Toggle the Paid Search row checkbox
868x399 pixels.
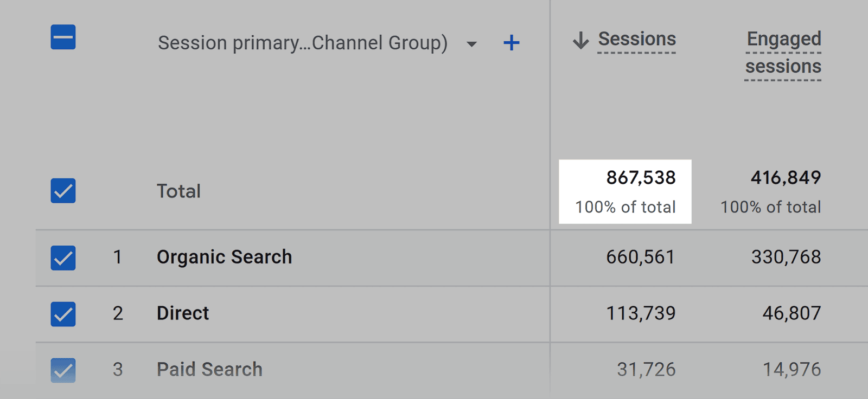point(62,370)
